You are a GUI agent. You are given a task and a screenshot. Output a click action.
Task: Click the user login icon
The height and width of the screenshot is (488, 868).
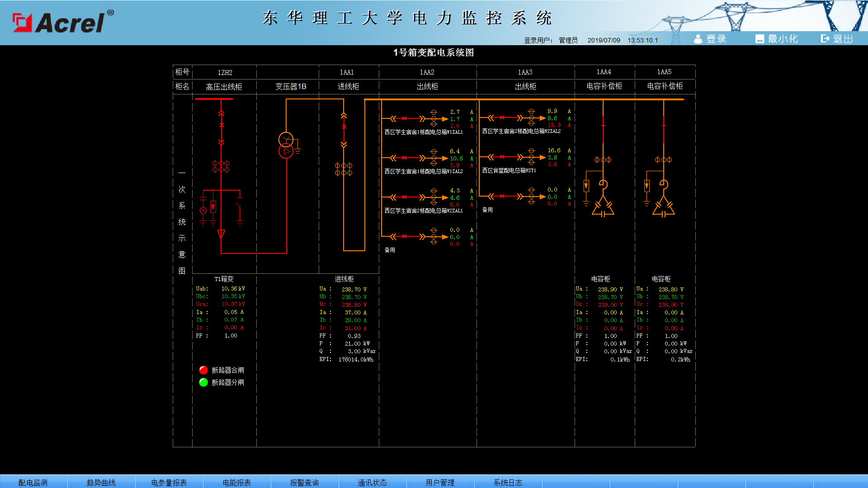(698, 39)
